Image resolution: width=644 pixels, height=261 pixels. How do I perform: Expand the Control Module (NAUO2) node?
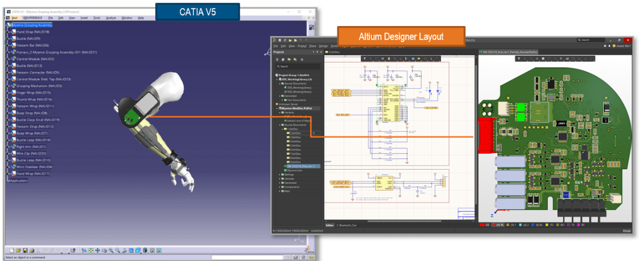[7, 59]
